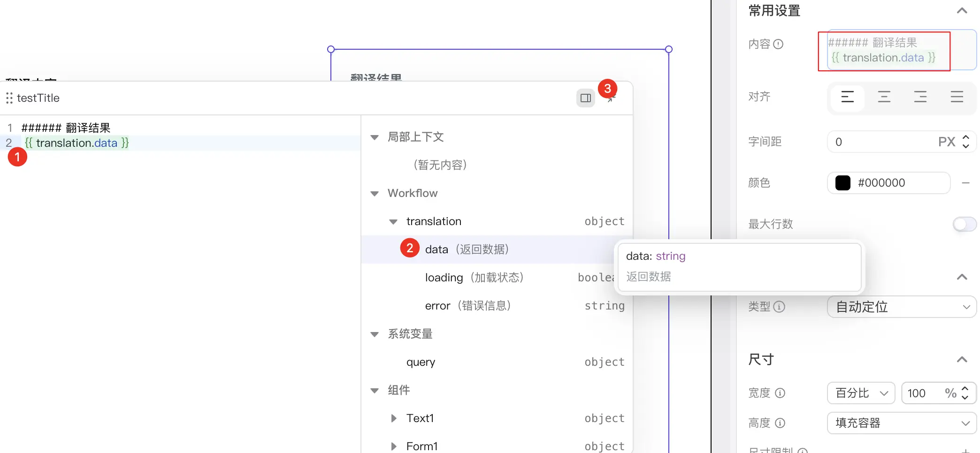Select the loading (加载状态) item
980x453 pixels.
pyautogui.click(x=474, y=278)
